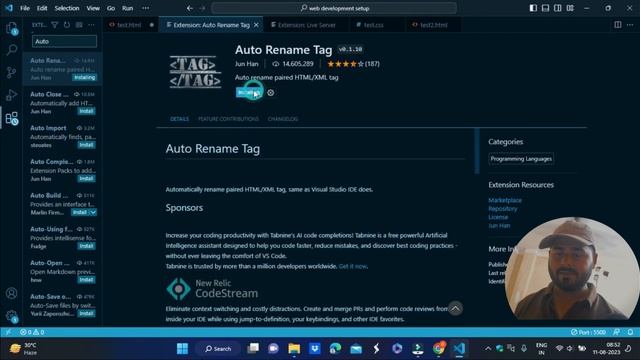The width and height of the screenshot is (640, 360).
Task: Open remote window indicator in status bar
Action: (x=9, y=332)
